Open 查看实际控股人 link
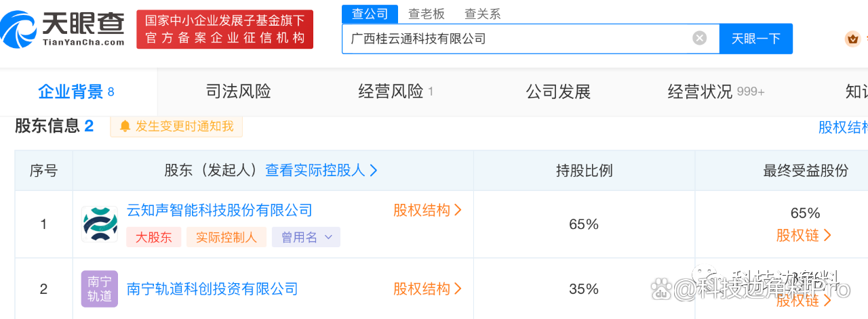The height and width of the screenshot is (319, 868). [x=321, y=171]
